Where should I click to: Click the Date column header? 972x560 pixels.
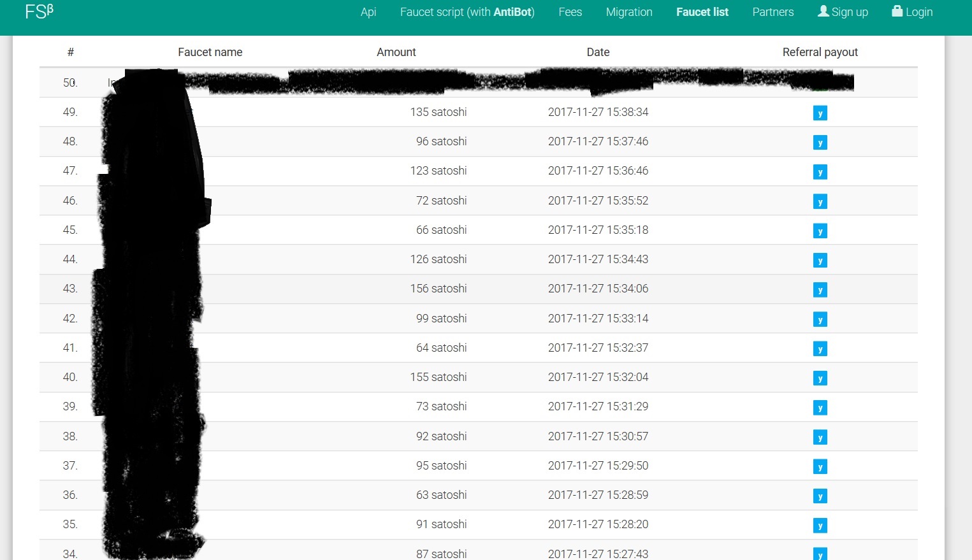598,52
